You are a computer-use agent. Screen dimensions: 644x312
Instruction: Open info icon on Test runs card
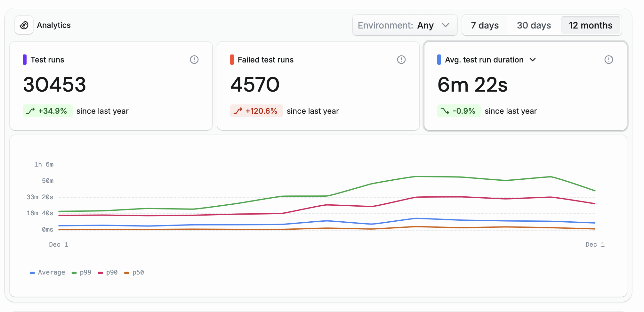194,60
